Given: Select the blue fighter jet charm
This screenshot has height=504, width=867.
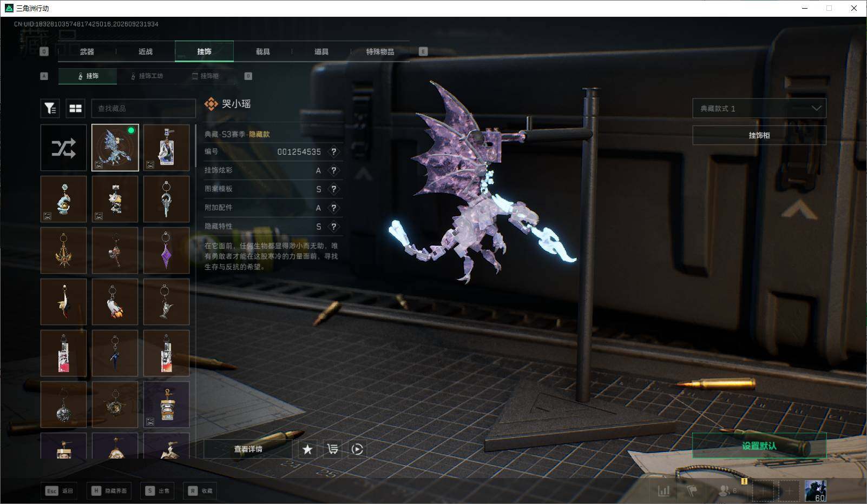Looking at the screenshot, I should (115, 353).
